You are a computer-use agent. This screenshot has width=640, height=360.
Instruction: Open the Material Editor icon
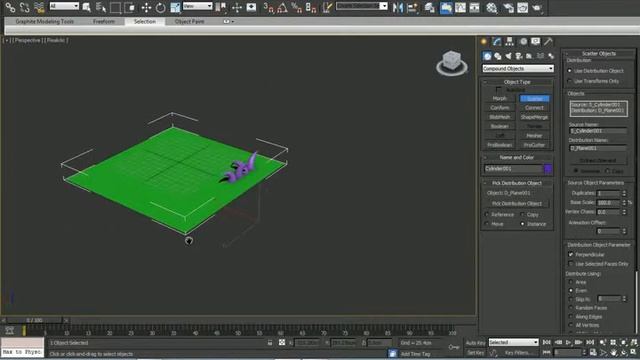tap(492, 7)
